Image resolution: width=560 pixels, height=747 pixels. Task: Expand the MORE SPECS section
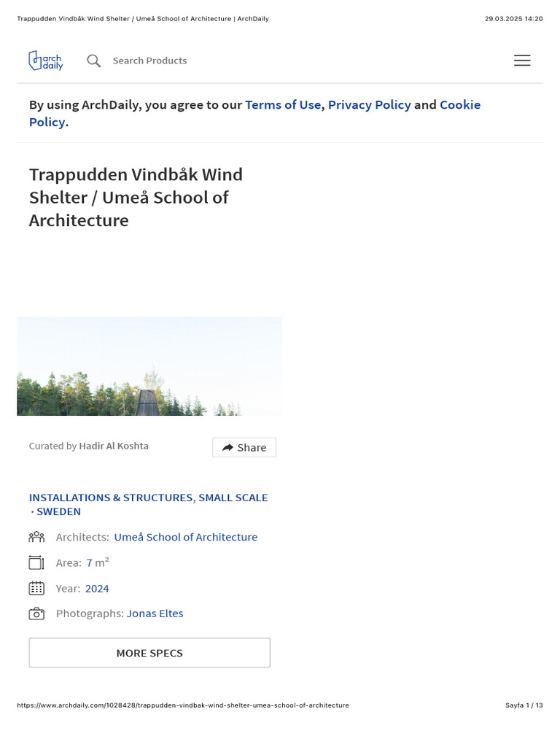point(149,653)
